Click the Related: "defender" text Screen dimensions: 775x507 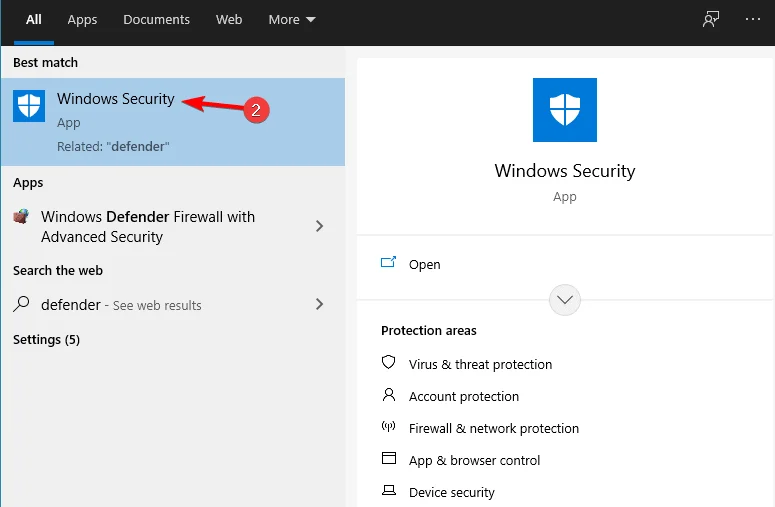(x=113, y=147)
